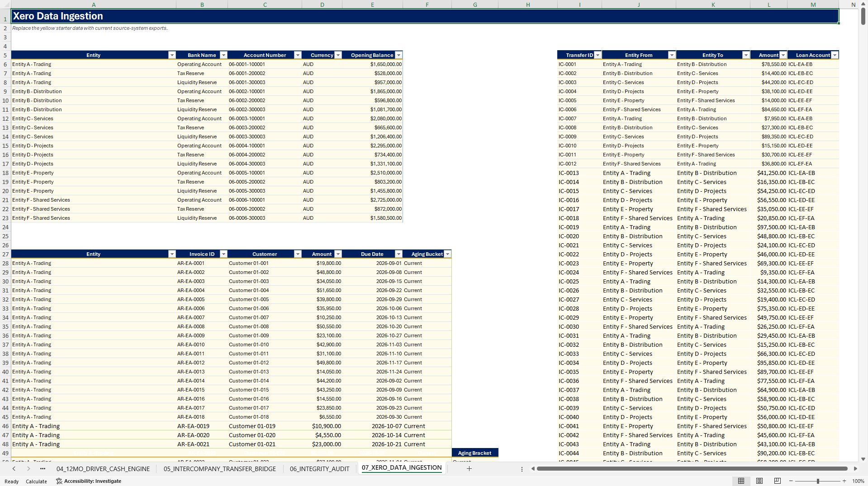The height and width of the screenshot is (486, 868).
Task: Click horizontal scrollbar left arrow
Action: pyautogui.click(x=533, y=469)
